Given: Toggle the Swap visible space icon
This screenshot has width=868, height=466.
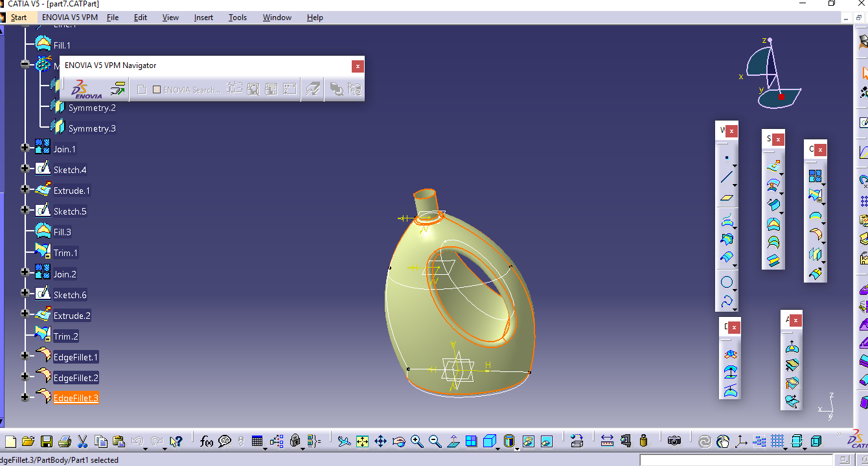Looking at the screenshot, I should click(546, 441).
